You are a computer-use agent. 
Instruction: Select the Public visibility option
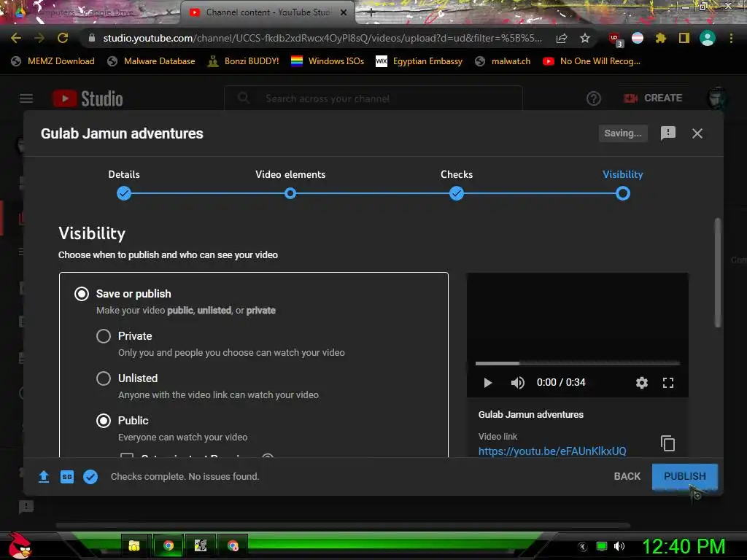(104, 421)
